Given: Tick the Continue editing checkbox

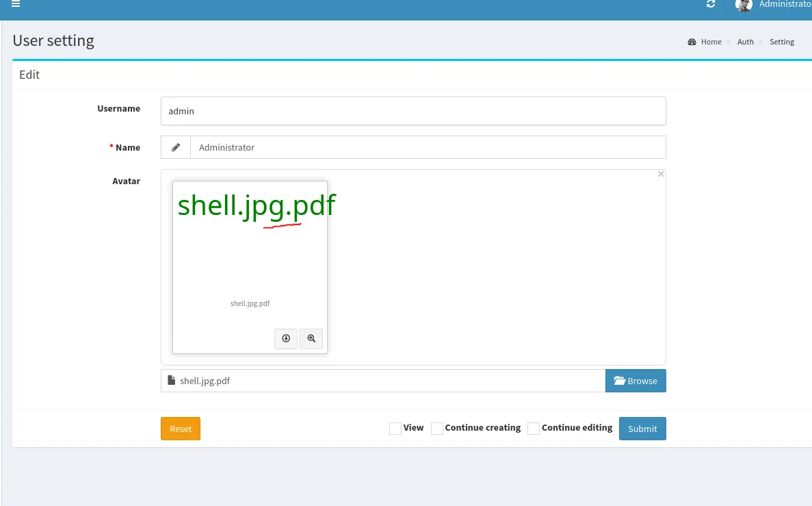Looking at the screenshot, I should (x=534, y=428).
